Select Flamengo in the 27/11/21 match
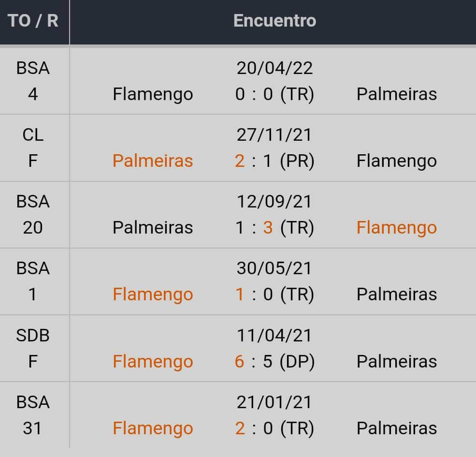 (396, 161)
